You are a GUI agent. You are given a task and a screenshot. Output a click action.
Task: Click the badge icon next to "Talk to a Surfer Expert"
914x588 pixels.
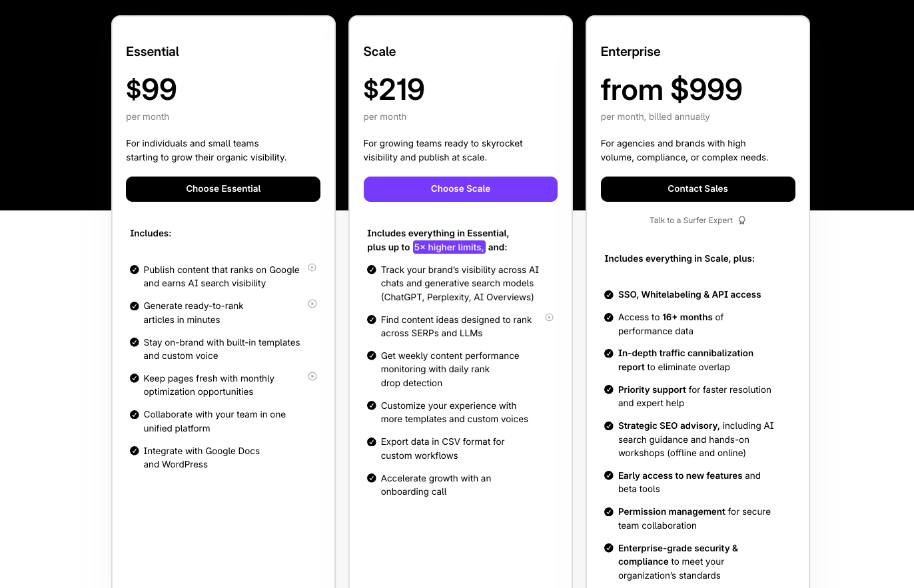coord(742,220)
